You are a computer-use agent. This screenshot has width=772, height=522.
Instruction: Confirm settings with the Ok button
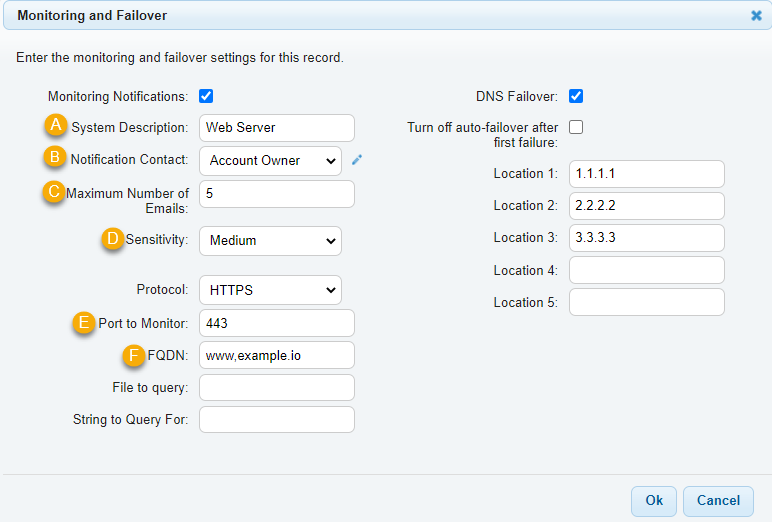pos(654,501)
